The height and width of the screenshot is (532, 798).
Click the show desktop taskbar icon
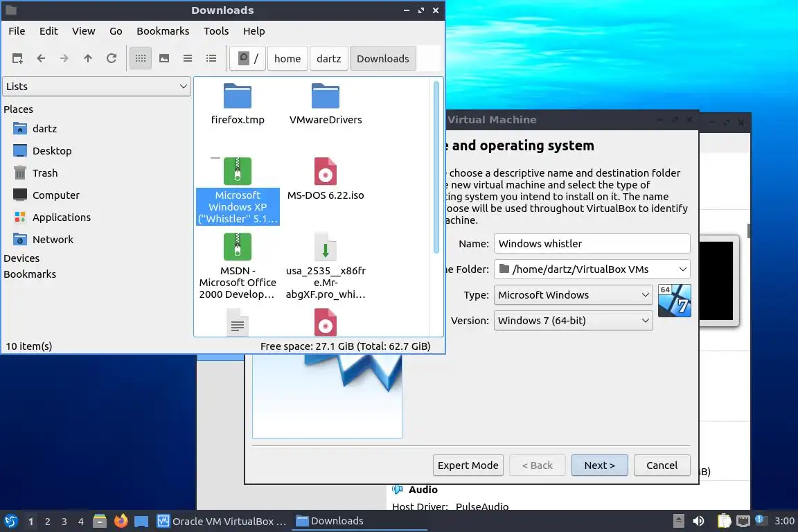coord(141,522)
